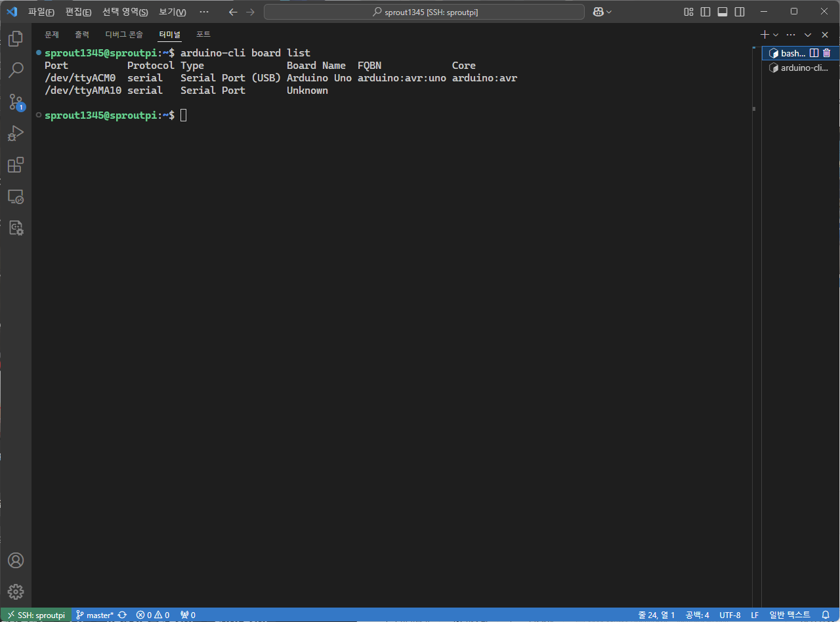Screen dimensions: 840x622
Task: Open notifications bell in status bar
Action: pos(826,615)
